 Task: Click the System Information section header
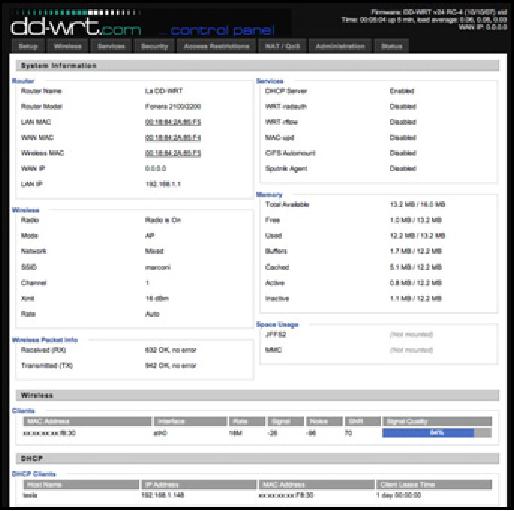click(257, 65)
